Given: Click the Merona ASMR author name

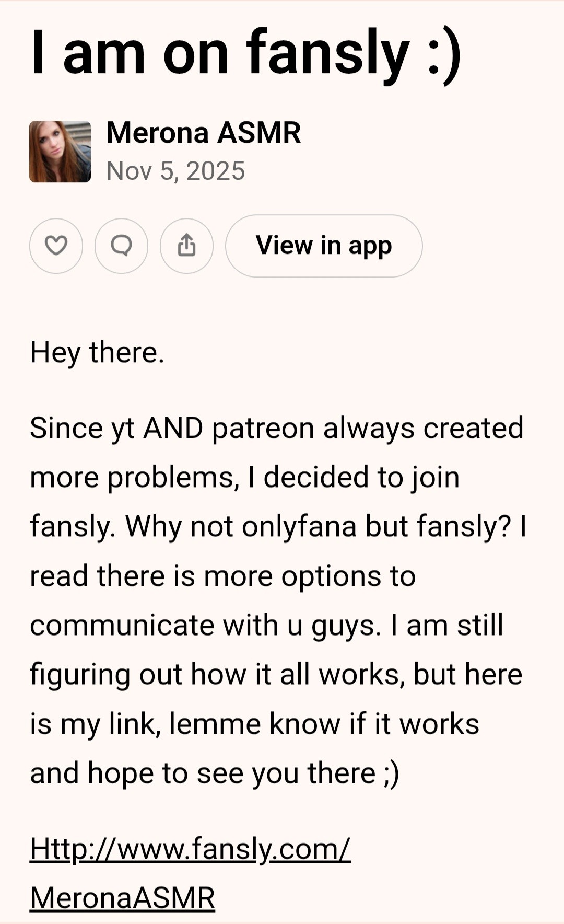Looking at the screenshot, I should click(203, 133).
